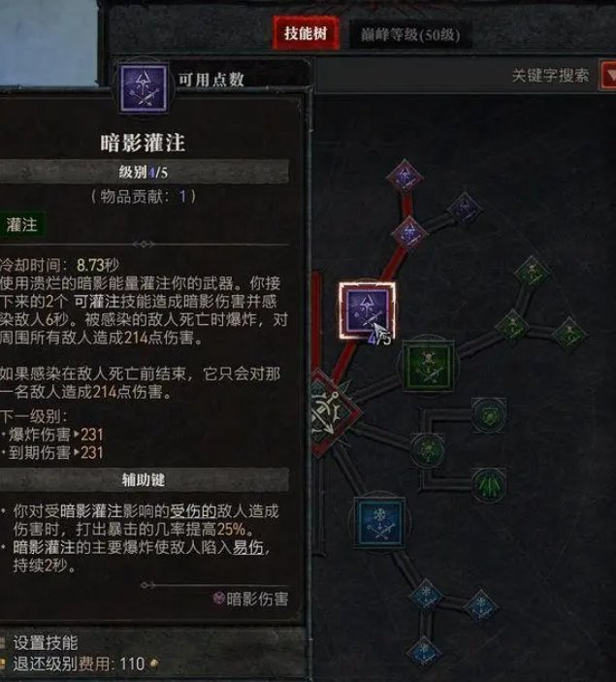Image resolution: width=616 pixels, height=682 pixels.
Task: Click the blue Cold Imbuement skill node
Action: 379,522
